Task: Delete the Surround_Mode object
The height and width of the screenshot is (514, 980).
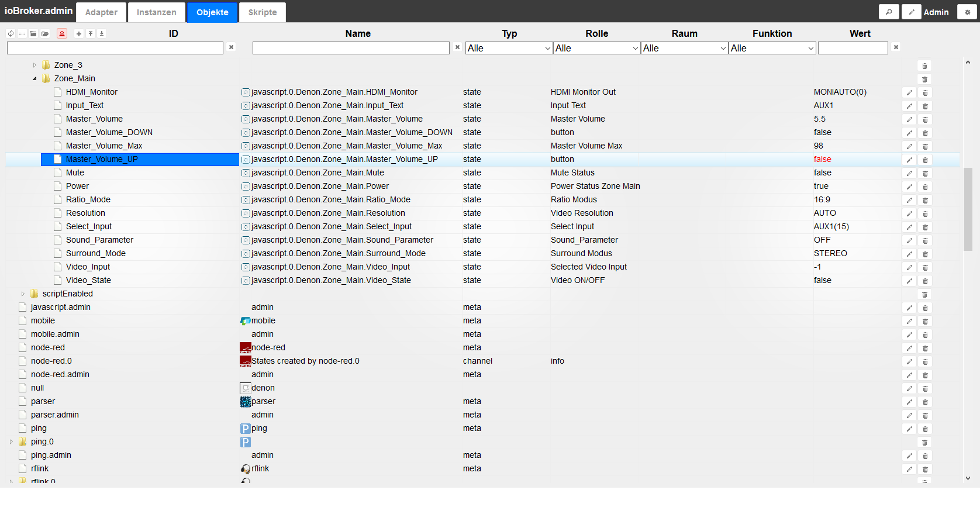Action: (925, 254)
